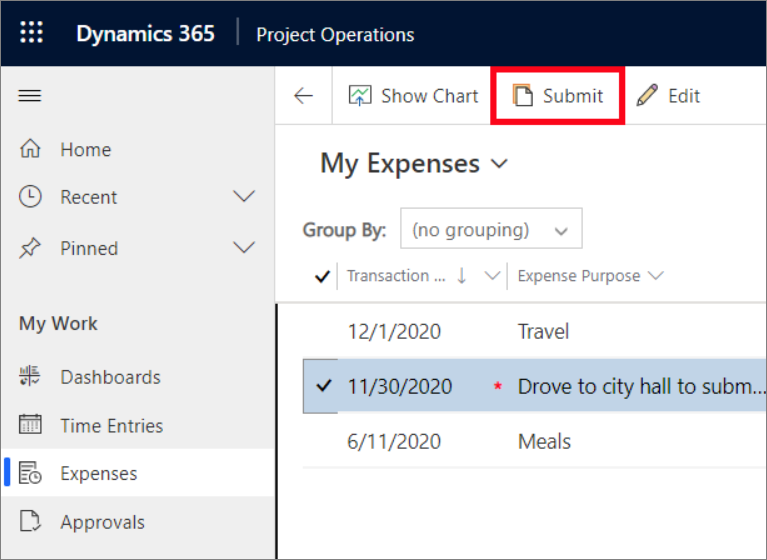Click the Show Chart button label
Viewport: 767px width, 560px height.
coord(429,96)
